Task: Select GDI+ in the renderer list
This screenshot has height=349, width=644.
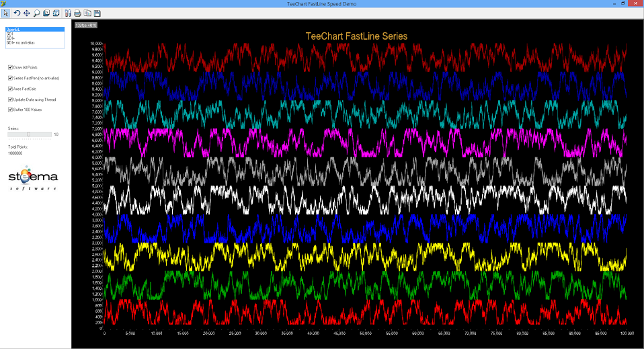Action: pos(35,38)
